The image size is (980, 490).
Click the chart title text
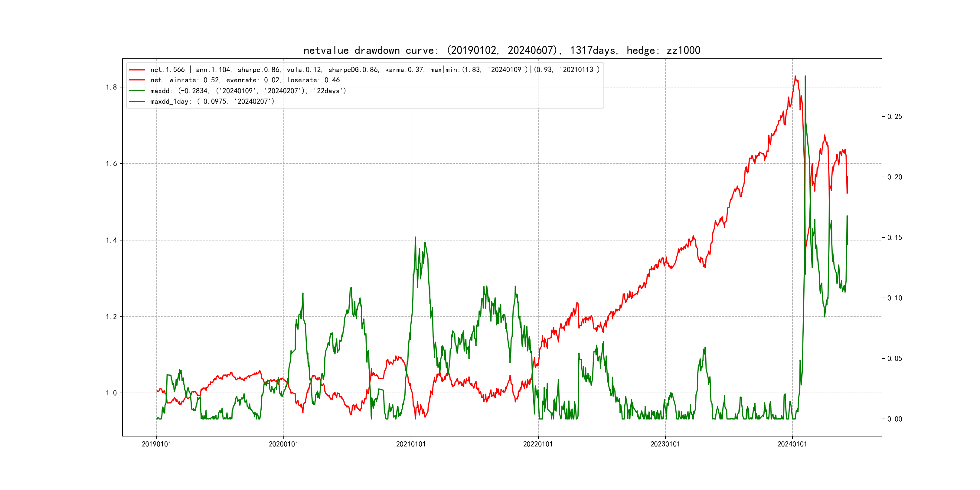(x=501, y=50)
